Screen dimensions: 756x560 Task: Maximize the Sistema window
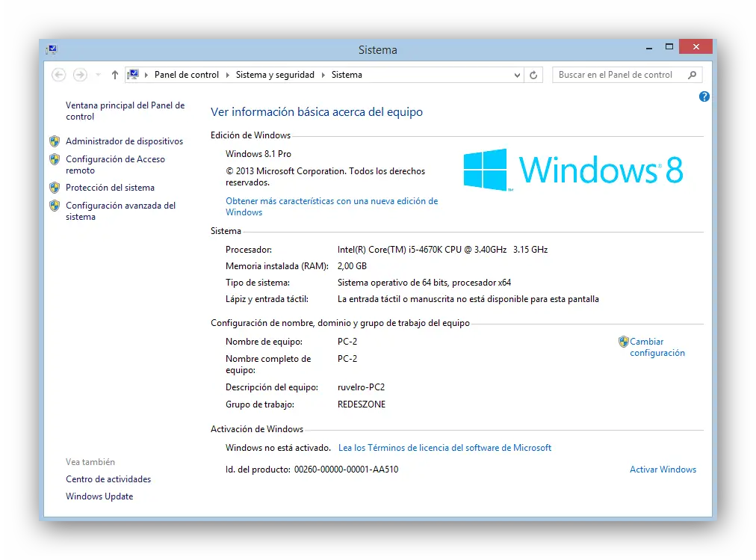click(669, 47)
